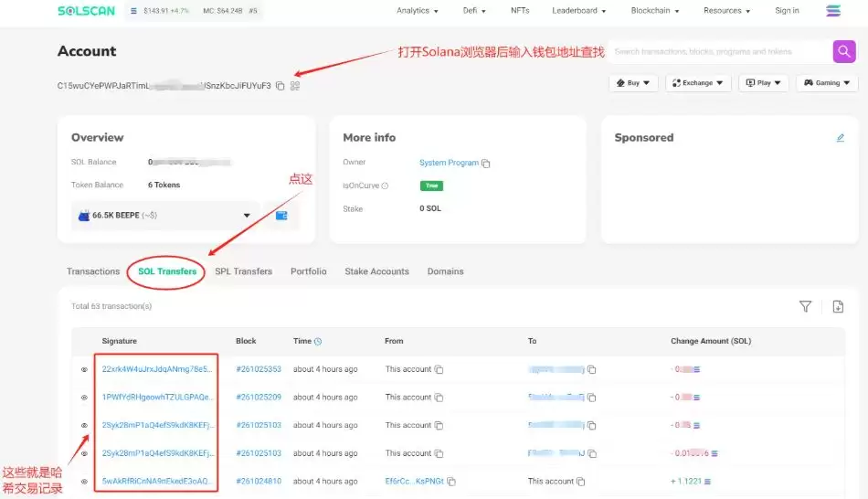Edit the Sponsored section pencil icon
The height and width of the screenshot is (499, 868).
pos(841,138)
